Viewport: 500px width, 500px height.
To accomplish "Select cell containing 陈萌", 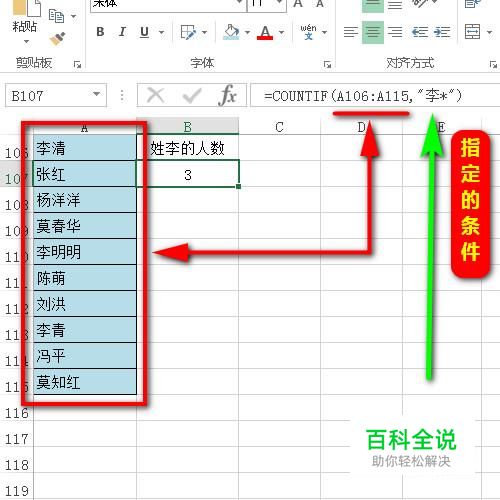I will pyautogui.click(x=85, y=278).
